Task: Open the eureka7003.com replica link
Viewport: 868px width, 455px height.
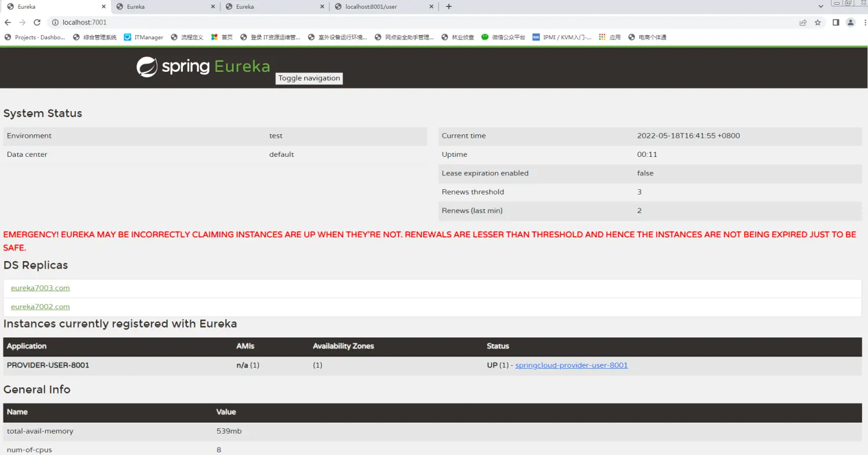Action: click(41, 288)
